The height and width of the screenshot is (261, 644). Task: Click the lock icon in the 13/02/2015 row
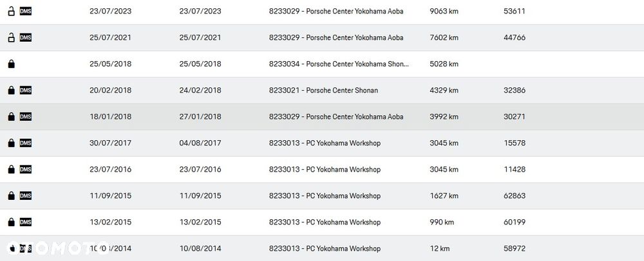(11, 222)
